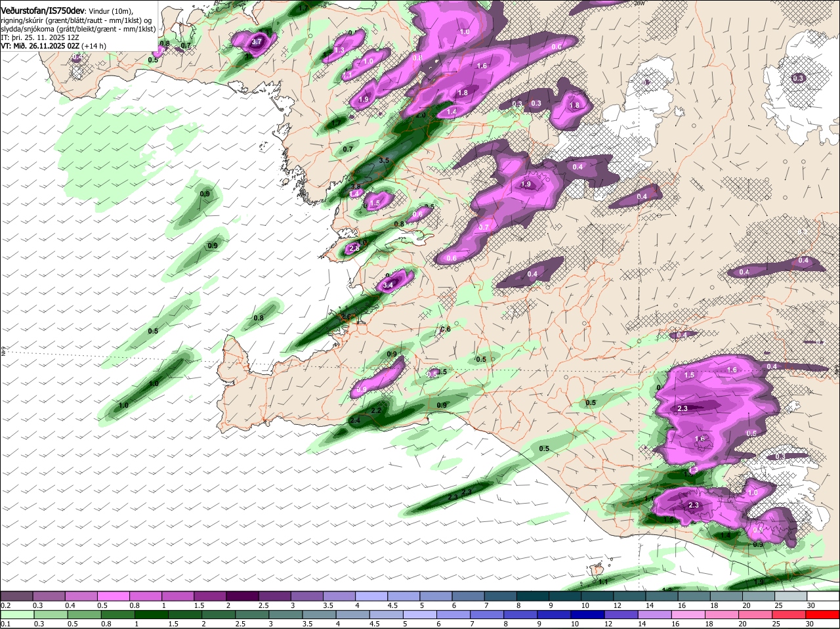This screenshot has height=629, width=840.
Task: Pick the dark teal snow swatch between 9 and 10
Action: click(565, 596)
